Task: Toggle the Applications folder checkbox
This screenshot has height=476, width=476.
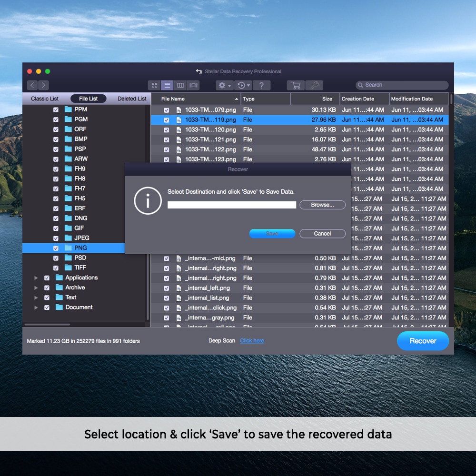Action: 47,278
